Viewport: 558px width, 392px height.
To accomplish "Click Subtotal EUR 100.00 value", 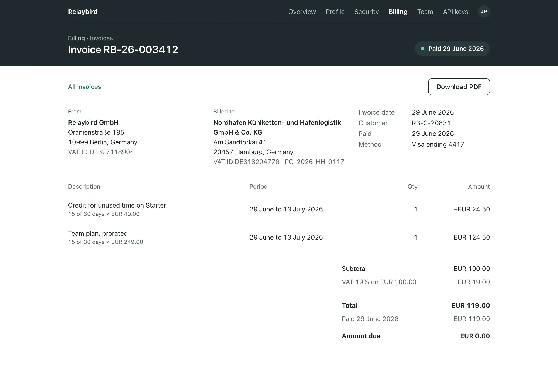I will pos(472,269).
